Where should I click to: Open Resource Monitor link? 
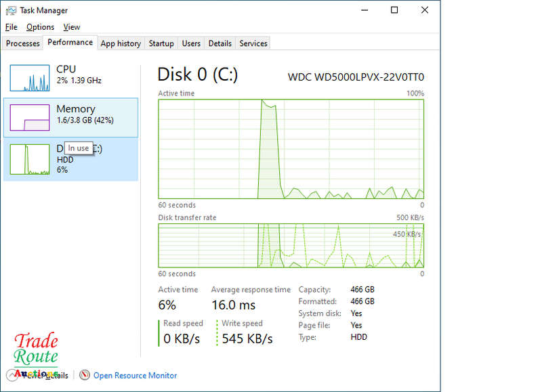(135, 376)
